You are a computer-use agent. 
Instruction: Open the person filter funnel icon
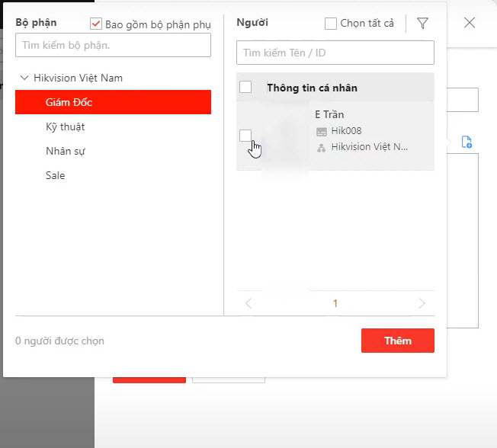422,24
